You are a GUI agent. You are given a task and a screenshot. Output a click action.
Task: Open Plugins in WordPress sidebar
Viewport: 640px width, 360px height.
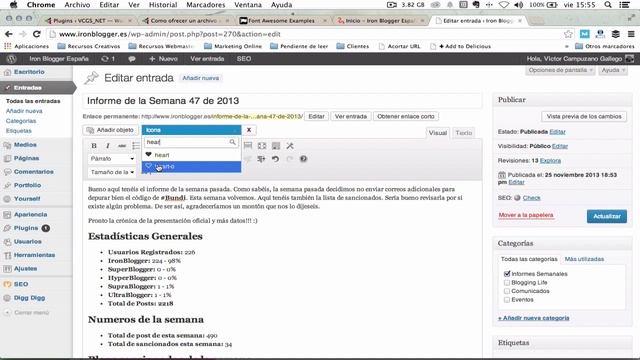(x=26, y=228)
